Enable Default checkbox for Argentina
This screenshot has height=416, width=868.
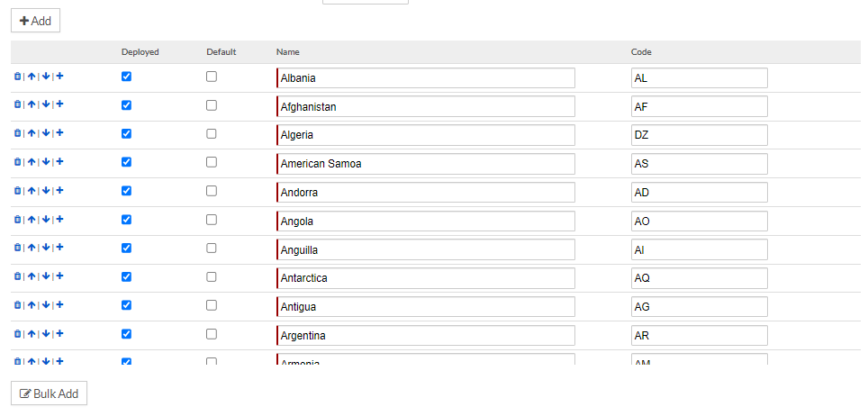(211, 334)
